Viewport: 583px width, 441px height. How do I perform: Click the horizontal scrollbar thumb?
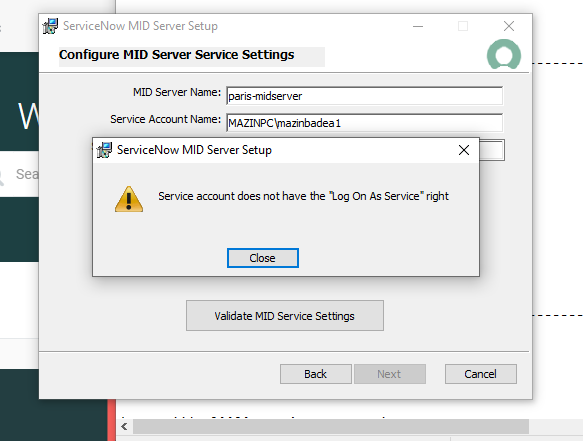(x=331, y=426)
